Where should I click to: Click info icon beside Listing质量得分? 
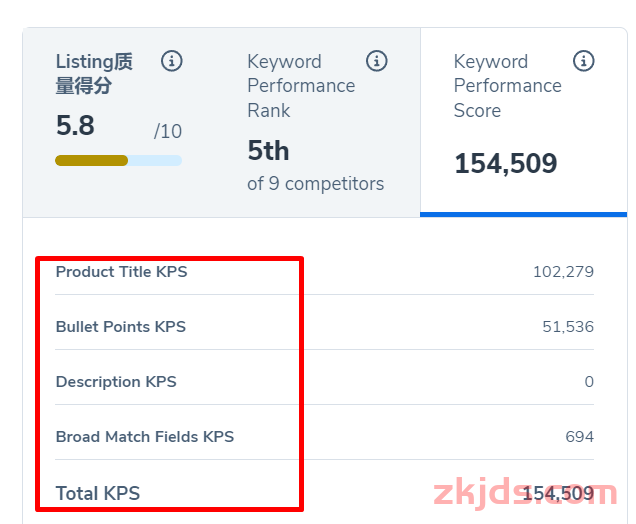coord(172,61)
